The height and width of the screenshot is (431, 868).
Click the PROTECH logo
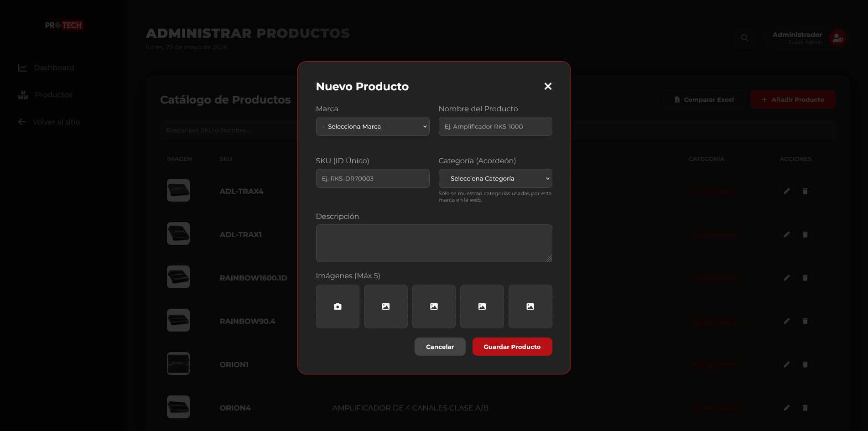pos(64,26)
